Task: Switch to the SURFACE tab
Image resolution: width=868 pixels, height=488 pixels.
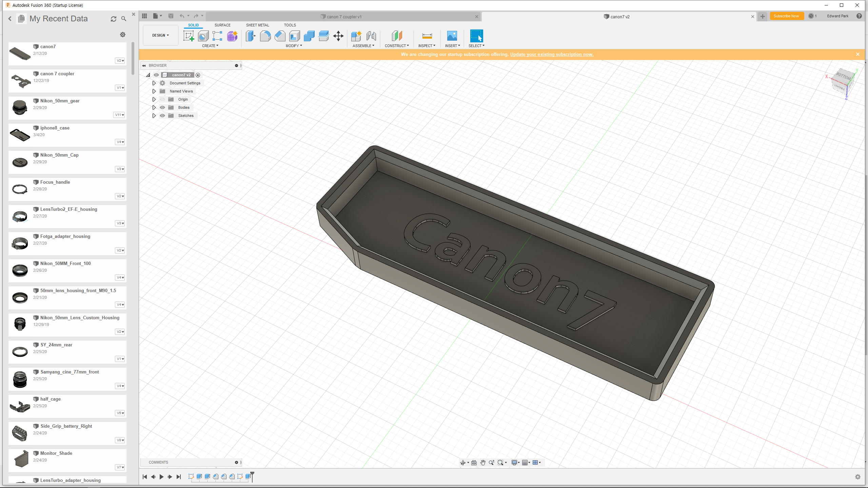Action: click(222, 25)
